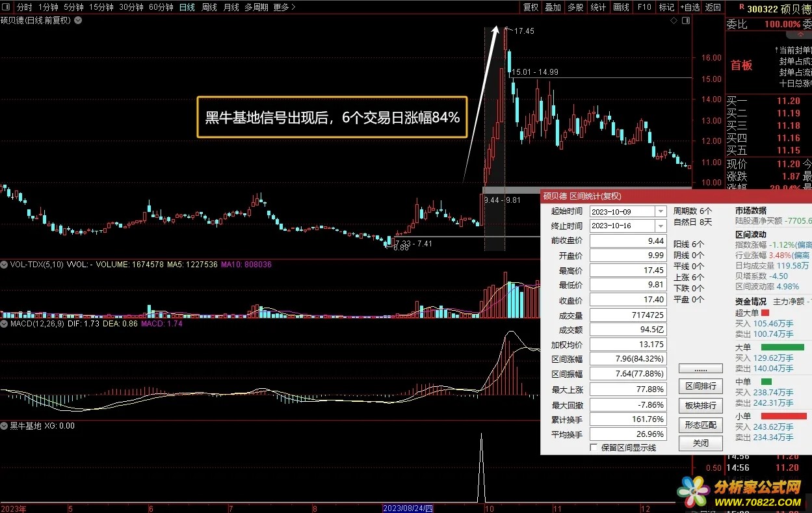This screenshot has width=812, height=513.
Task: Click the 小单 red bar indicator
Action: click(x=783, y=416)
